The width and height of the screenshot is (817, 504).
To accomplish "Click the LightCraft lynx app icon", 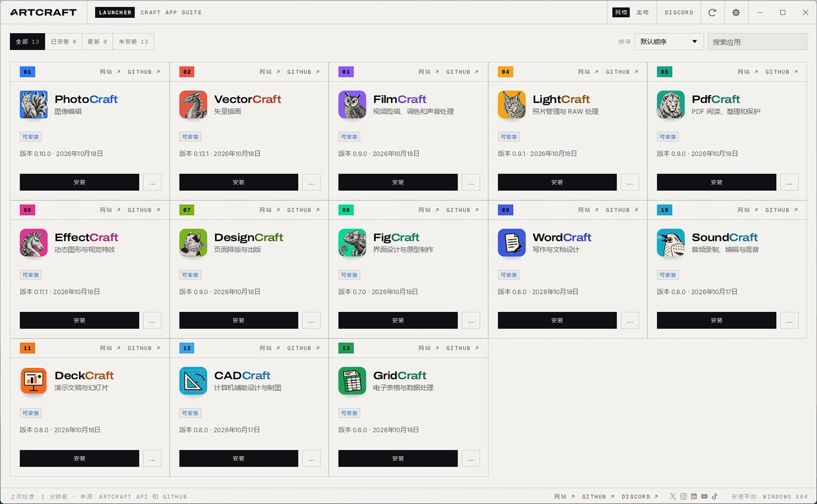I will pos(512,105).
